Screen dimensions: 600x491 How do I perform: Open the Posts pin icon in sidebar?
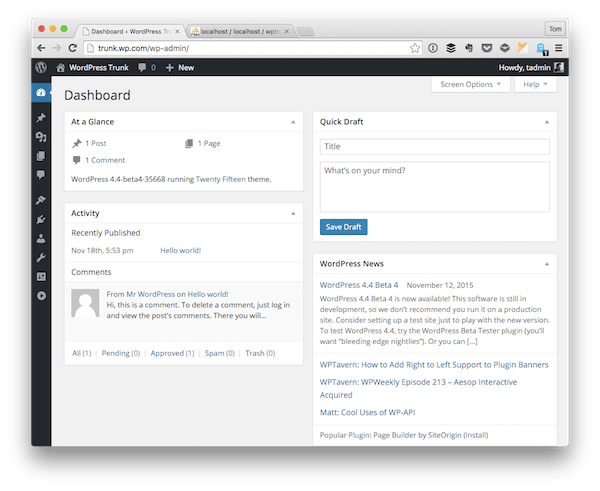(x=41, y=118)
